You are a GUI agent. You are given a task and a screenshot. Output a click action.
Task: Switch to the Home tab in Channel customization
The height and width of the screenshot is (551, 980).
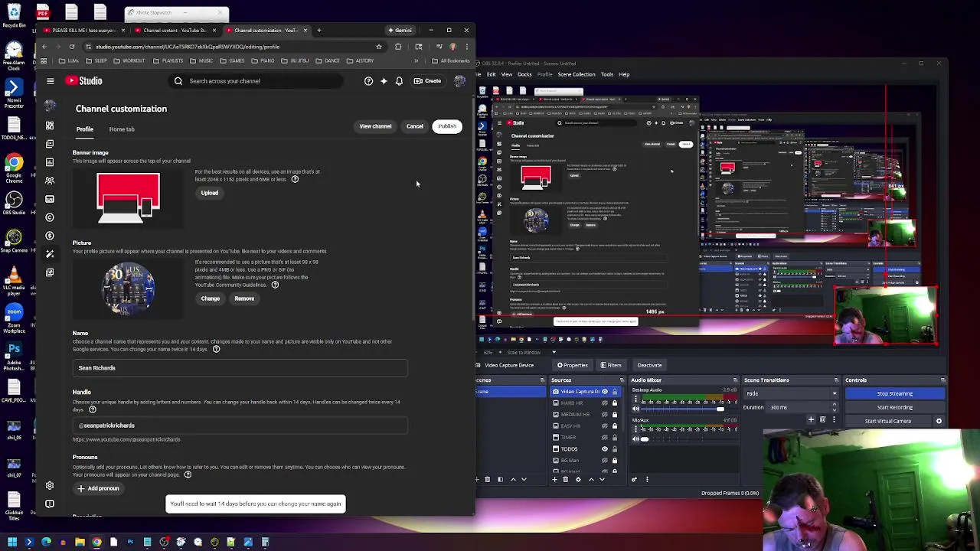click(122, 129)
